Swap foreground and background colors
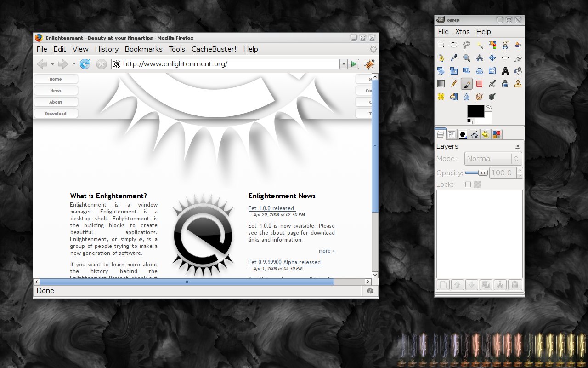The image size is (588, 368). pyautogui.click(x=489, y=108)
